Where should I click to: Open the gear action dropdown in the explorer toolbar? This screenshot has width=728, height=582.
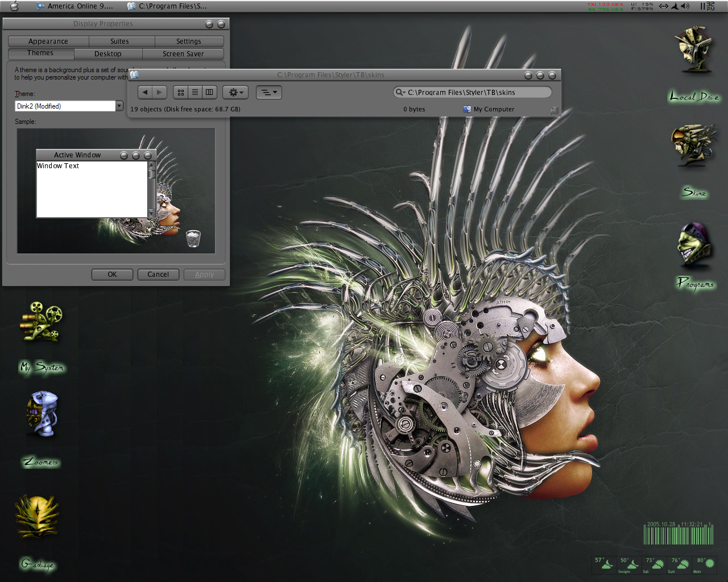(235, 92)
